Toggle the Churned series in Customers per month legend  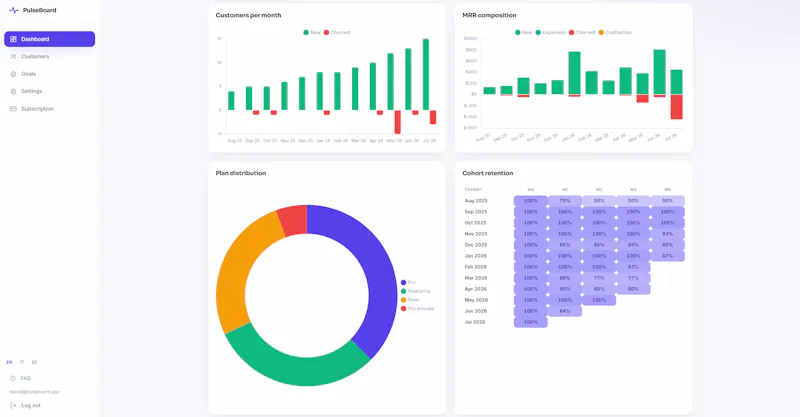point(337,32)
